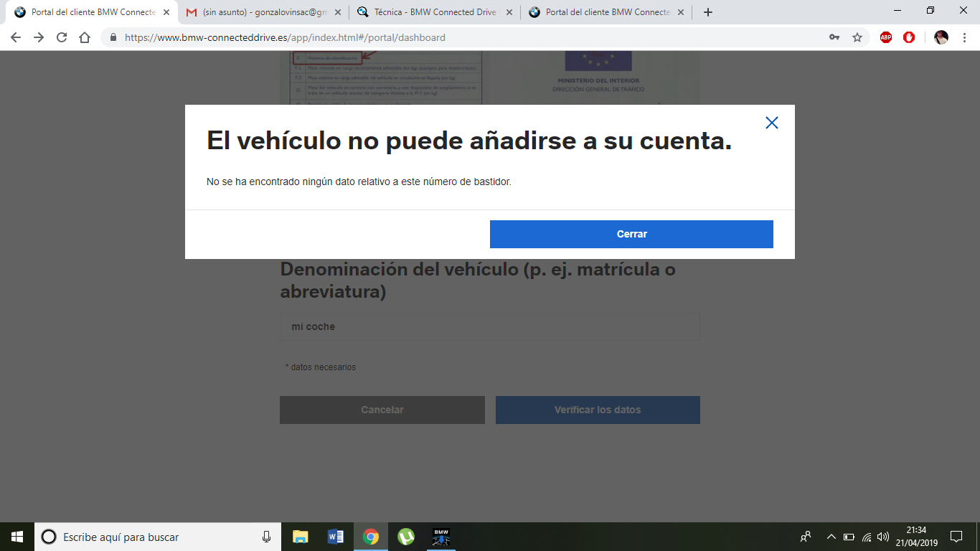Screen dimensions: 980x551
Task: Go back to the previous page
Action: [16, 37]
